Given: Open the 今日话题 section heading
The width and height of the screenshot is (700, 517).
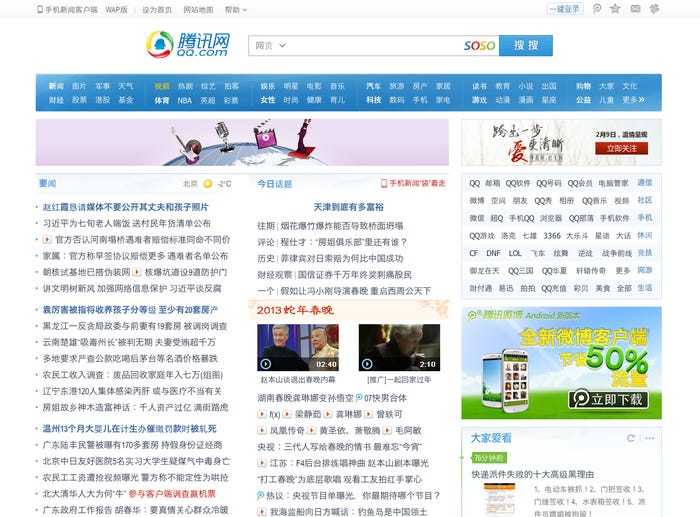Looking at the screenshot, I should click(x=275, y=183).
